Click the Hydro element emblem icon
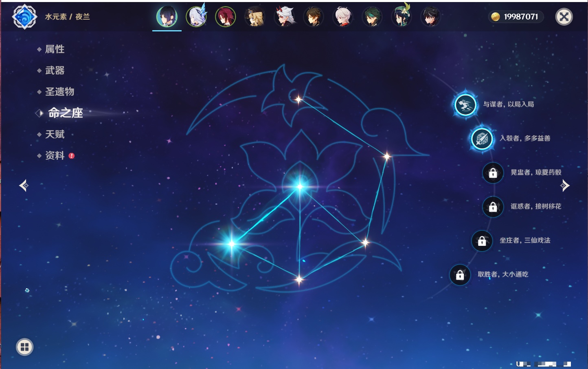The width and height of the screenshot is (588, 369). point(24,17)
